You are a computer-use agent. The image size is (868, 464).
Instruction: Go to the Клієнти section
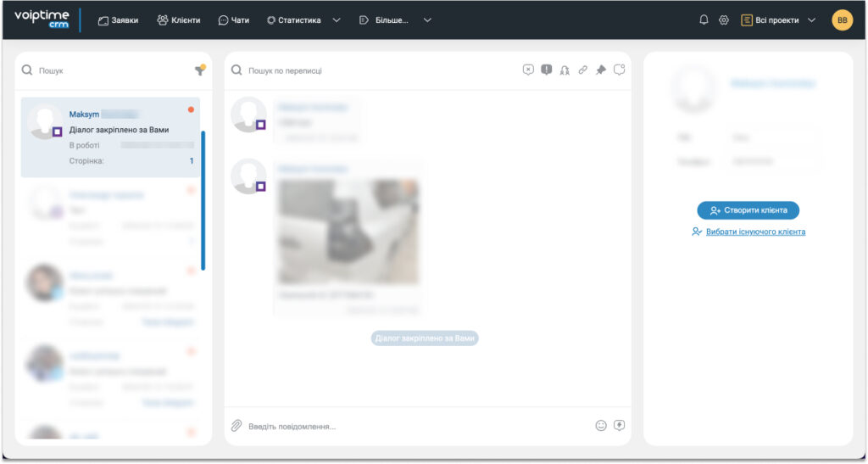point(179,20)
